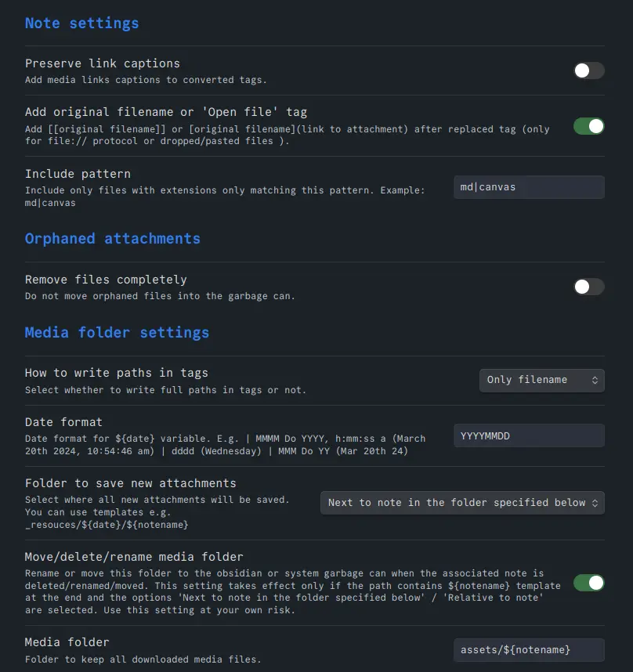Viewport: 633px width, 672px height.
Task: Enable the Preserve link captions toggle
Action: tap(589, 70)
